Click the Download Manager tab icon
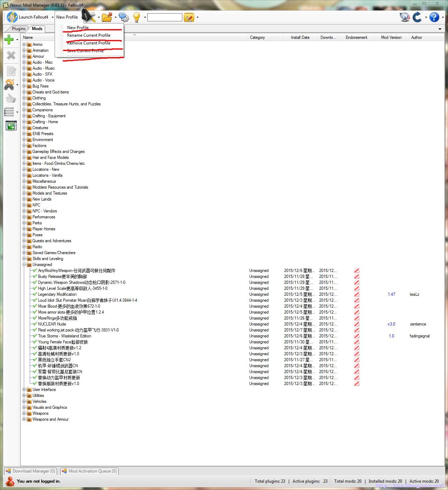Viewport: 448px width, 490px height. point(8,471)
